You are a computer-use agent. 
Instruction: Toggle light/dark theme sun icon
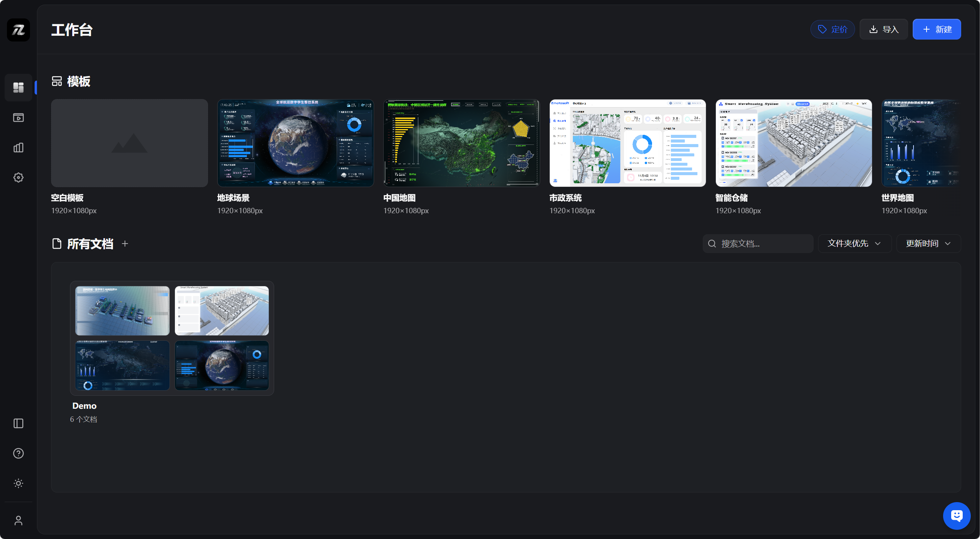(x=18, y=483)
